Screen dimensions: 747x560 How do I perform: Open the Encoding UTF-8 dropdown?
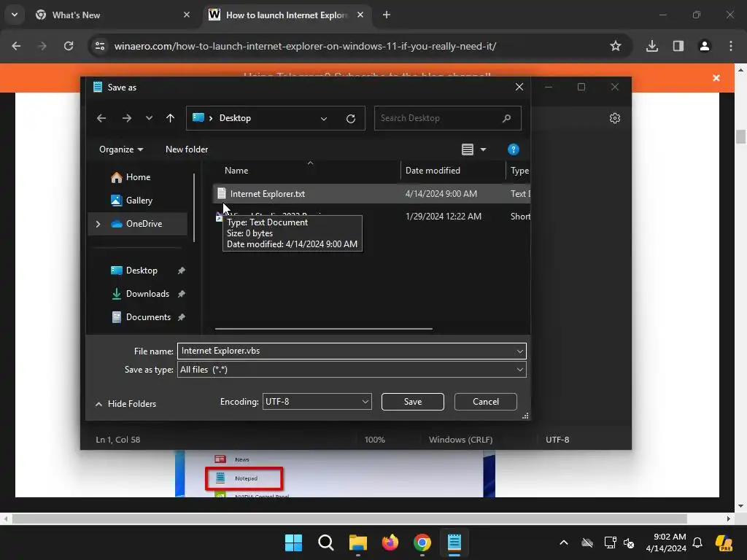(317, 402)
